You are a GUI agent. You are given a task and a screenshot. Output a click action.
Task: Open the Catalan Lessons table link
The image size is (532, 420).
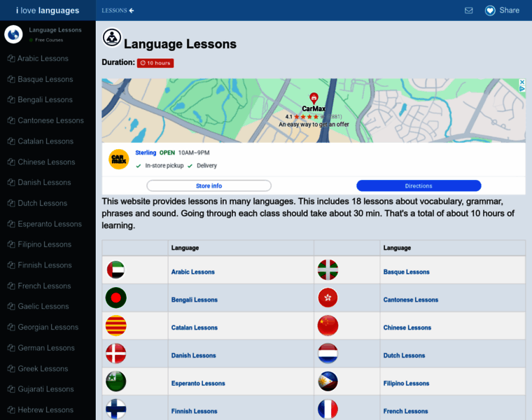[195, 328]
